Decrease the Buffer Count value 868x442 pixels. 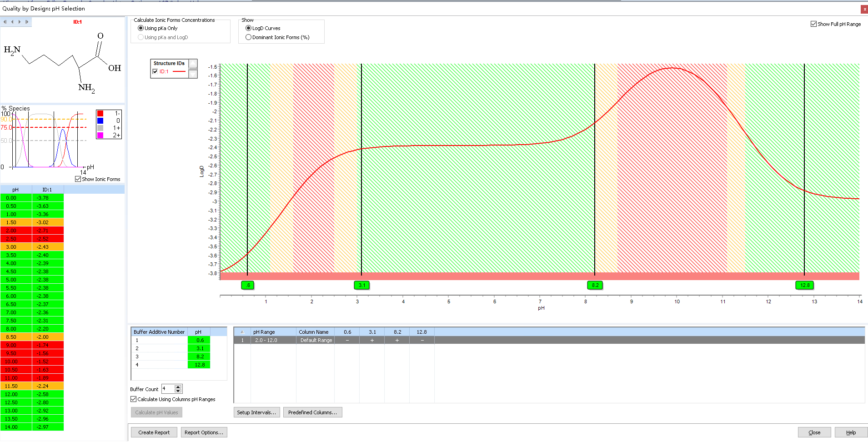point(178,391)
